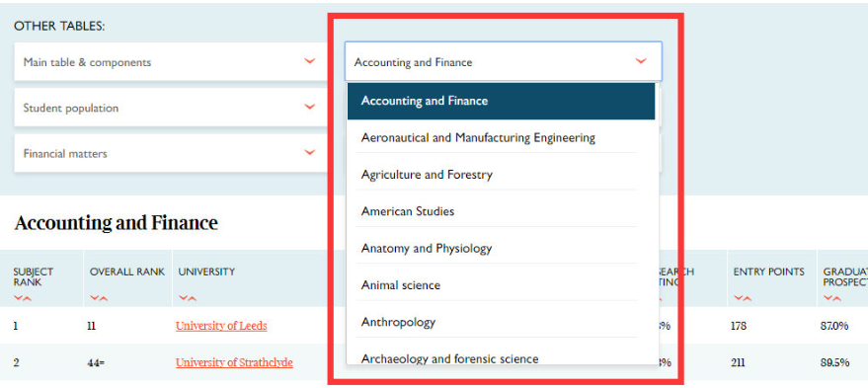Choose Anthropology in the subject list
The height and width of the screenshot is (388, 868).
(497, 322)
